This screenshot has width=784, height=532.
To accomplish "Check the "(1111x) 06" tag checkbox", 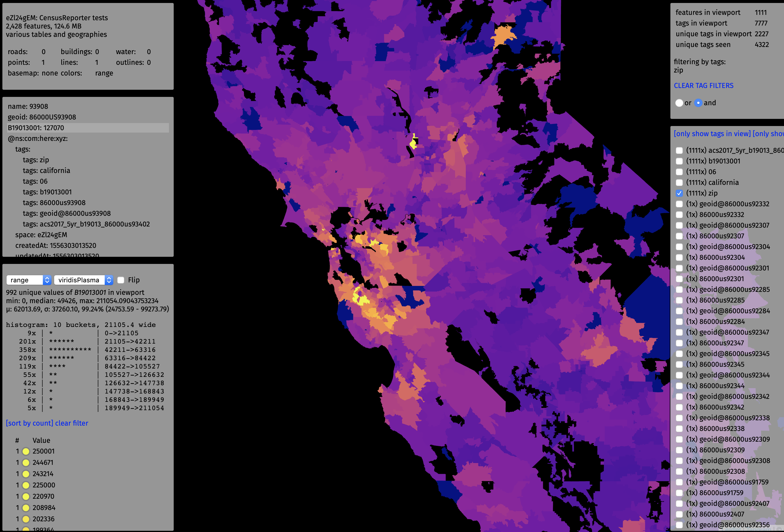I will click(x=679, y=171).
